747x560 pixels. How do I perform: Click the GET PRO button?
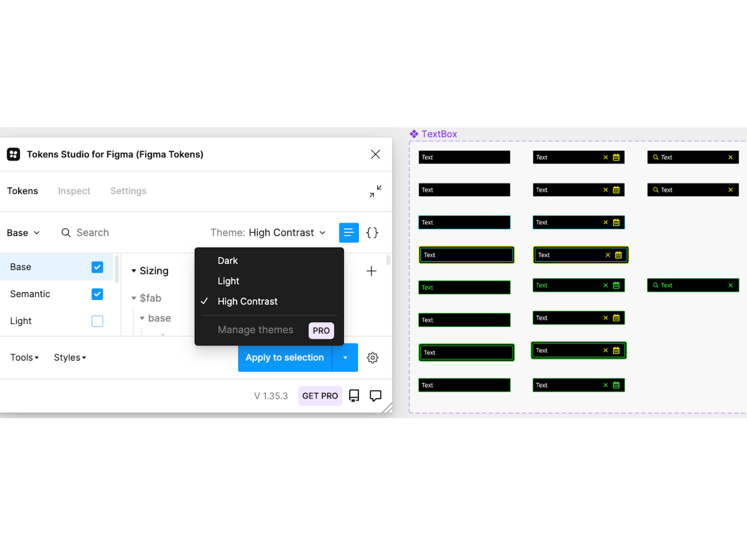[320, 396]
